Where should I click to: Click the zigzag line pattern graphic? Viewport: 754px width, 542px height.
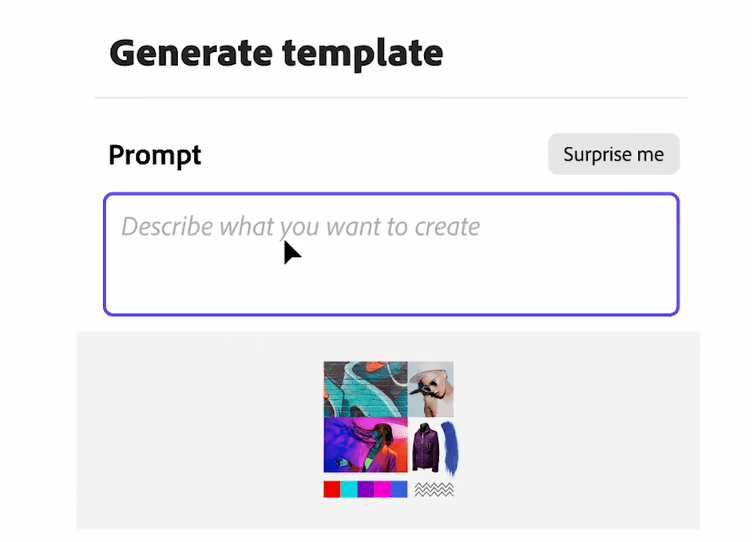[434, 489]
